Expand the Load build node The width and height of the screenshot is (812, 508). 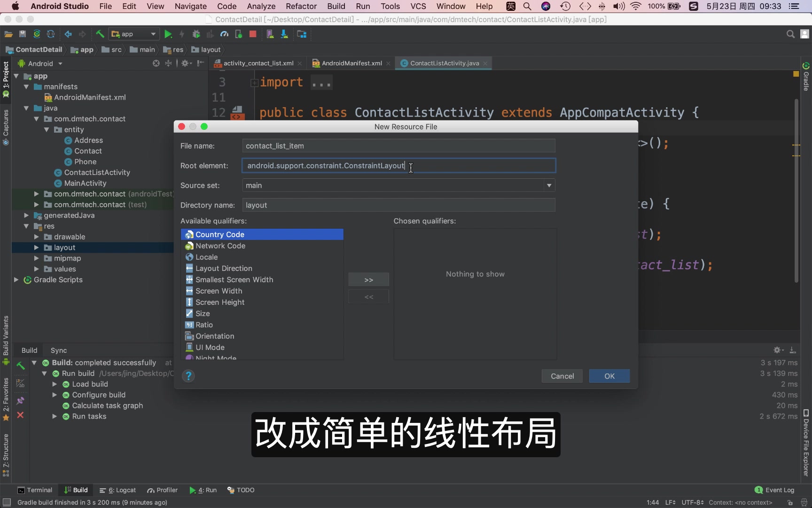pos(55,384)
